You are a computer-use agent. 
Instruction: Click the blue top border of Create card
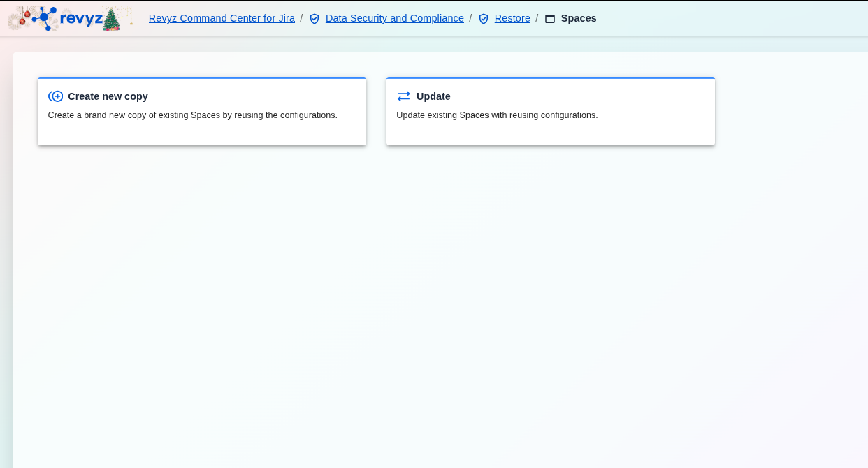[201, 78]
